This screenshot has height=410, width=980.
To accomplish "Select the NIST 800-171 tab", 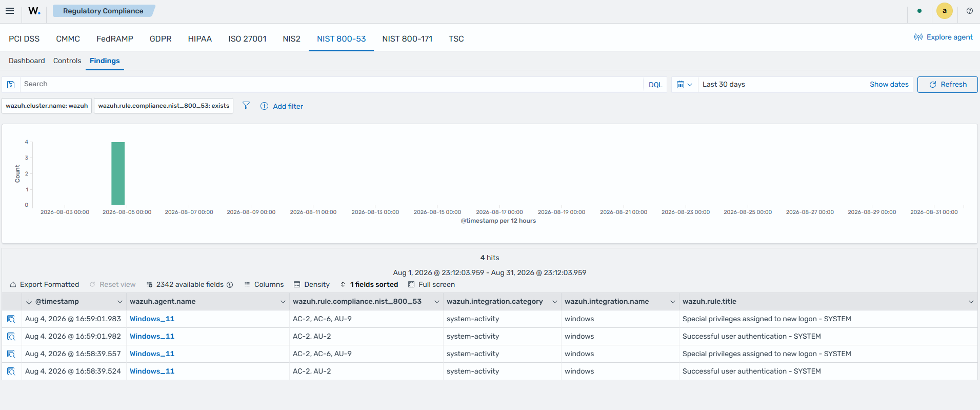I will [407, 39].
